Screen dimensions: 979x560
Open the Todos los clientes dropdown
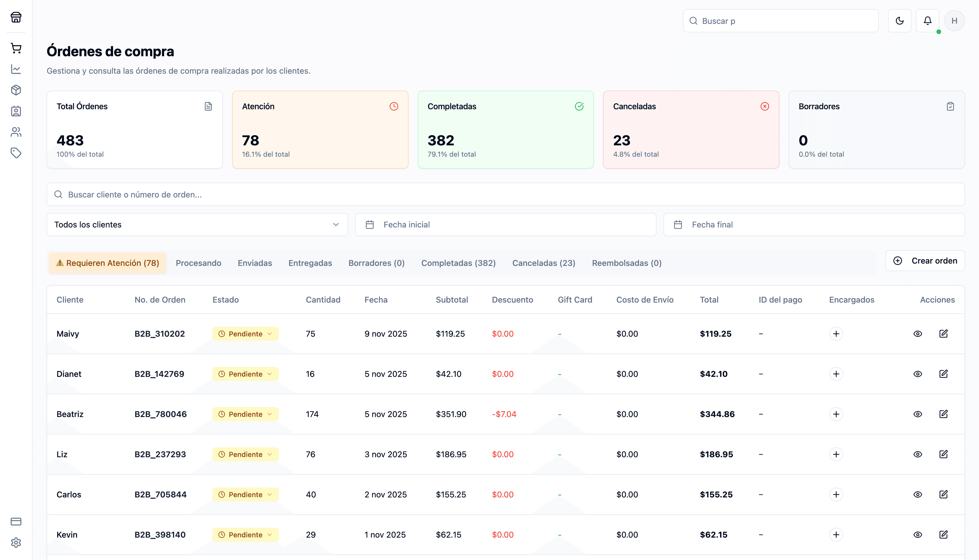197,225
